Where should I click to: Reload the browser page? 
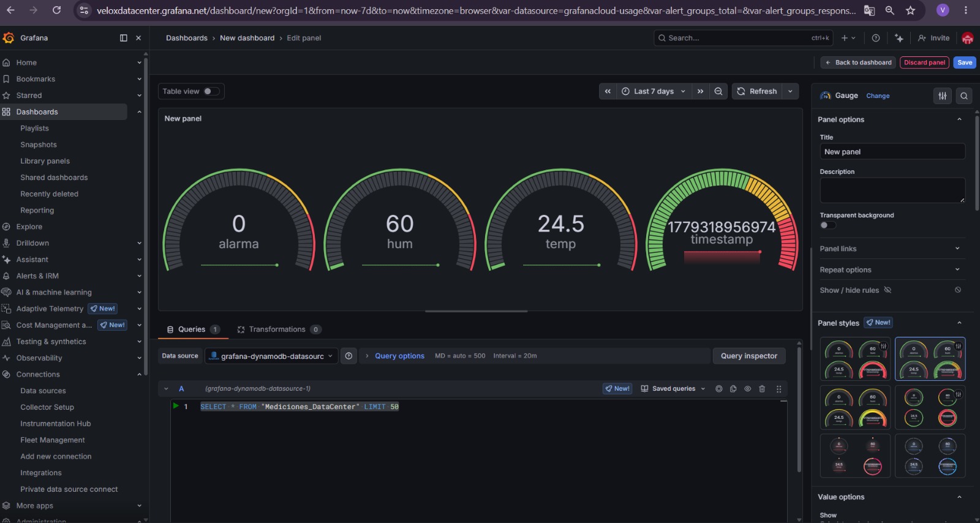pyautogui.click(x=56, y=10)
